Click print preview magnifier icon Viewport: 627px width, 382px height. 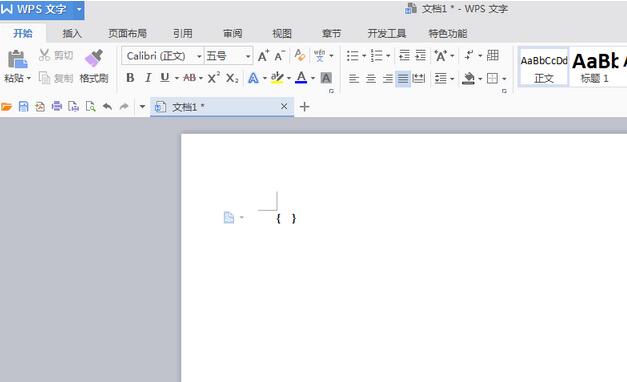91,107
